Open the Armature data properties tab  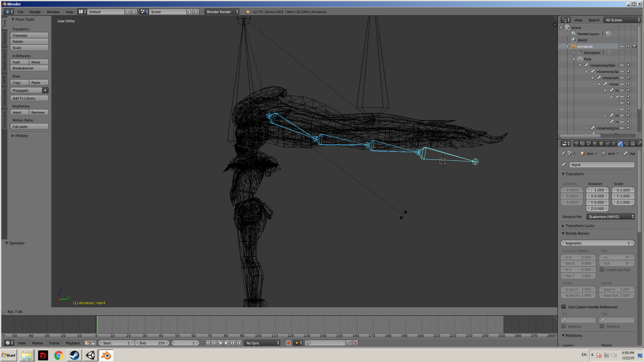point(614,143)
